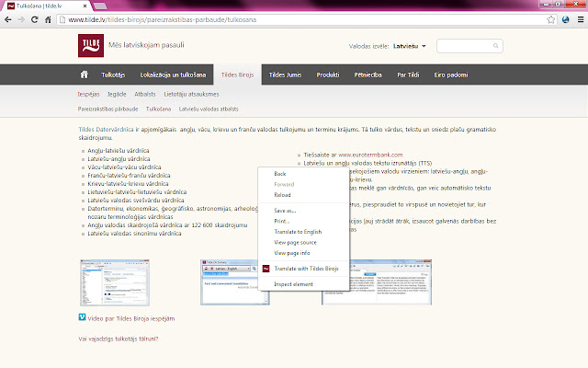588x368 pixels.
Task: Open a new browser tab
Action: coord(99,6)
